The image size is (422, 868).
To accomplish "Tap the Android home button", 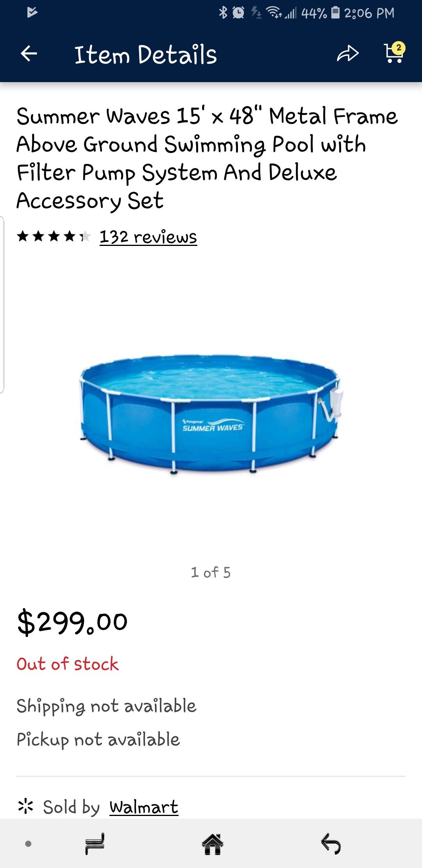I will tap(213, 844).
